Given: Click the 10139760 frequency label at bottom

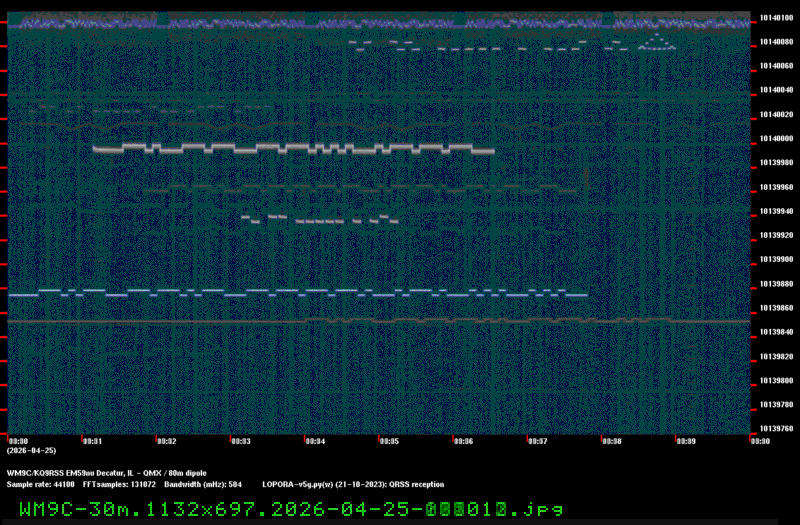Looking at the screenshot, I should click(x=777, y=429).
